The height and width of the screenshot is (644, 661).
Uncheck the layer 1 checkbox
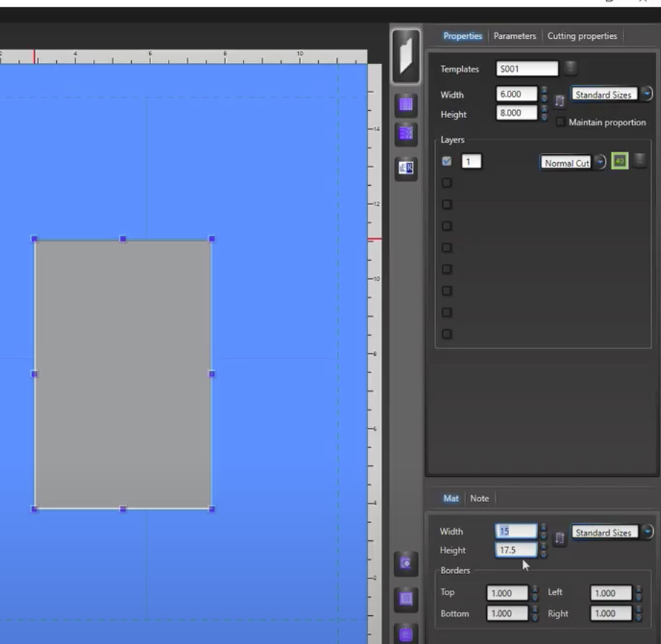click(x=446, y=162)
